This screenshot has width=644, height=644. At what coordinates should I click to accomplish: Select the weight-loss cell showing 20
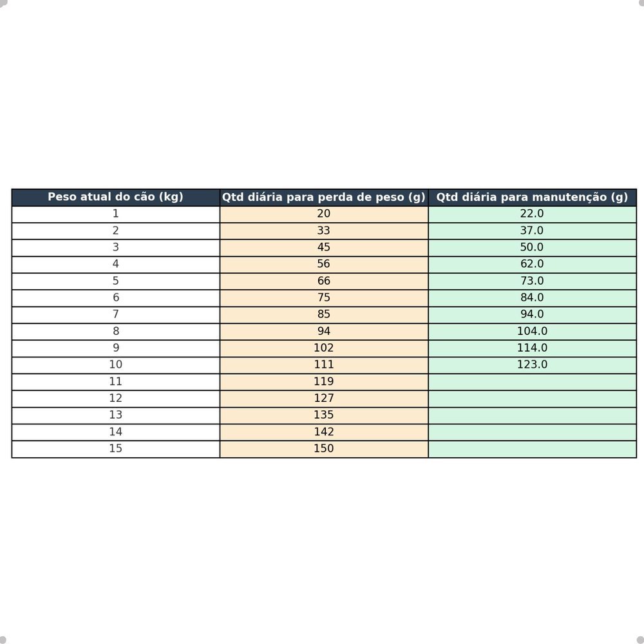point(323,214)
